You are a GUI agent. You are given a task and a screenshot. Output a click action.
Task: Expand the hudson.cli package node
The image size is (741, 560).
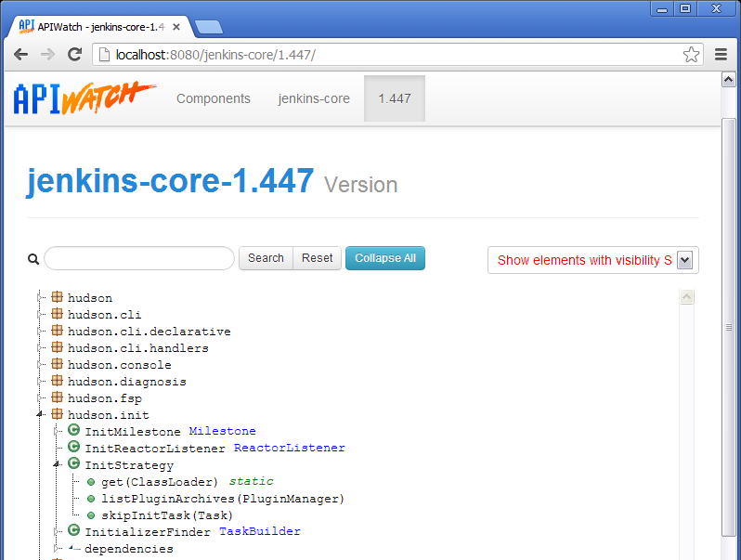click(x=39, y=314)
